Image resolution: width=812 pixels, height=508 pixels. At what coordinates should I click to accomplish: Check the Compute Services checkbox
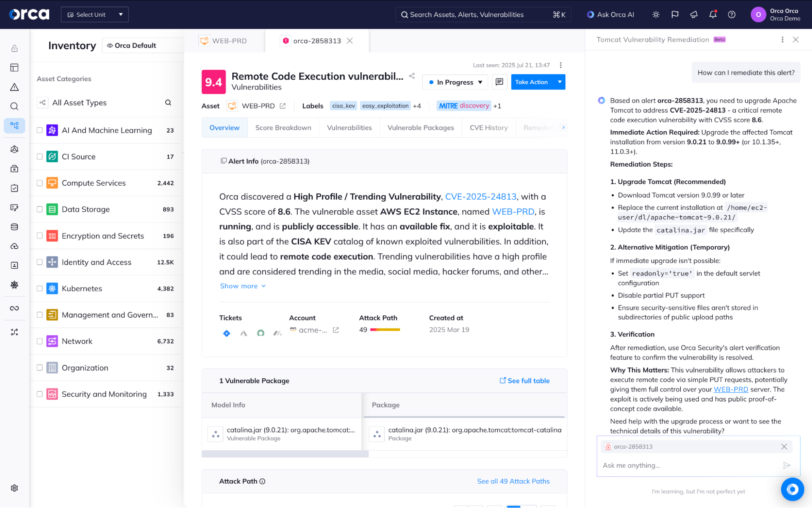(39, 183)
